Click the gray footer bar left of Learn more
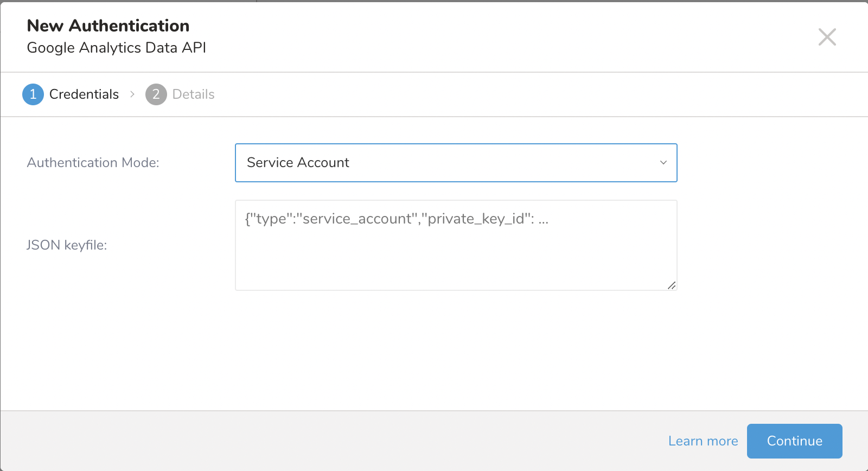This screenshot has height=471, width=868. coord(325,441)
